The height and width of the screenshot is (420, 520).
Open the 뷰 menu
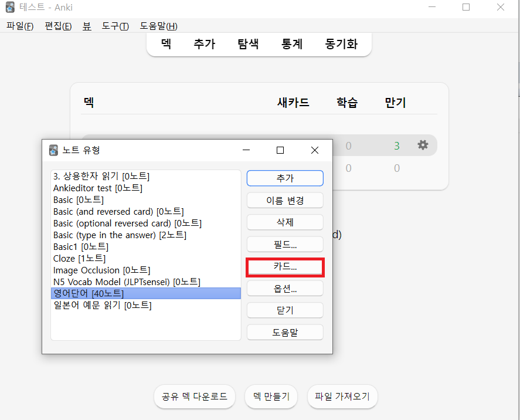87,26
